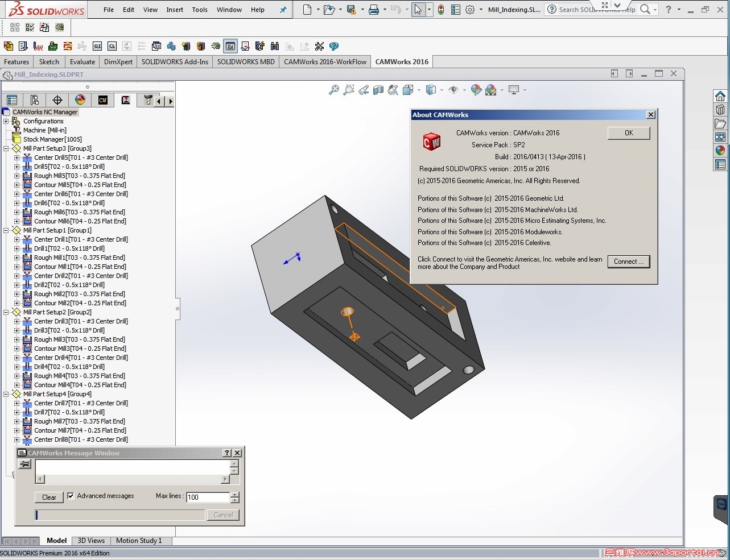Screen dimensions: 730x560
Task: Open SOLIDWORKS Options gear icon
Action: coord(470,10)
